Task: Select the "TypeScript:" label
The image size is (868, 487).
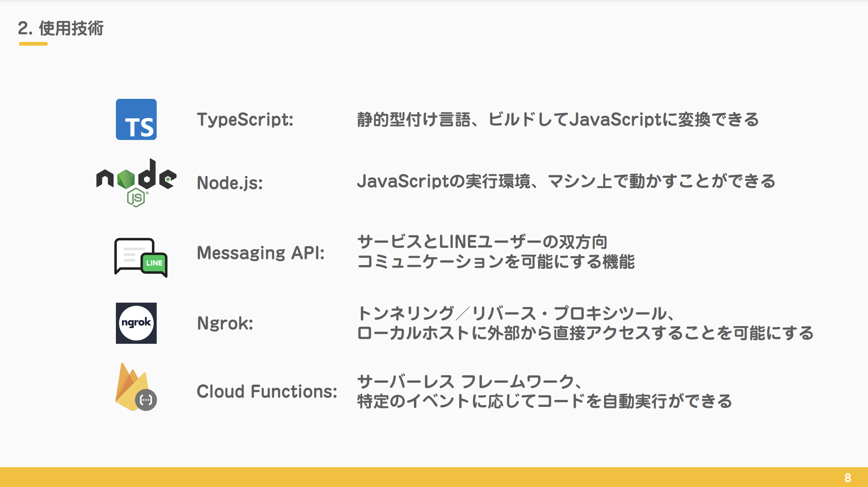Action: [x=245, y=119]
